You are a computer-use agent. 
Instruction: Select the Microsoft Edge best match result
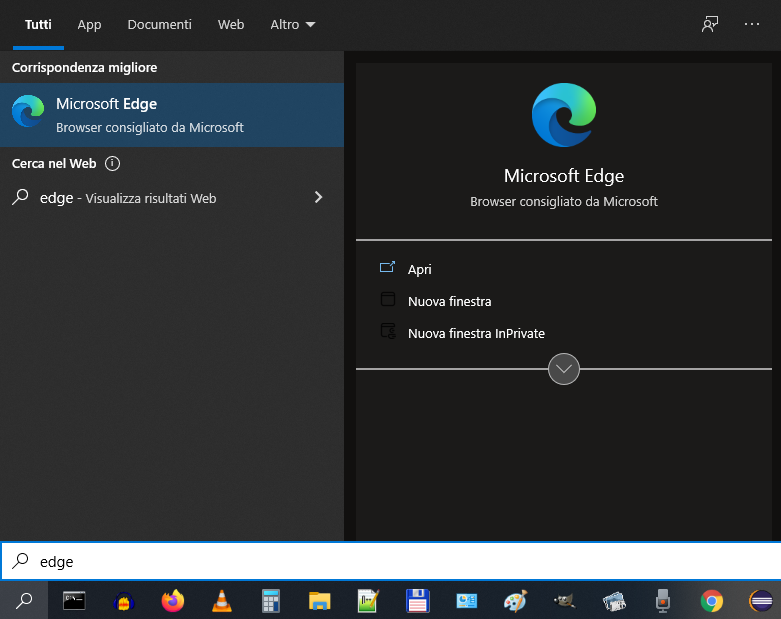[172, 115]
